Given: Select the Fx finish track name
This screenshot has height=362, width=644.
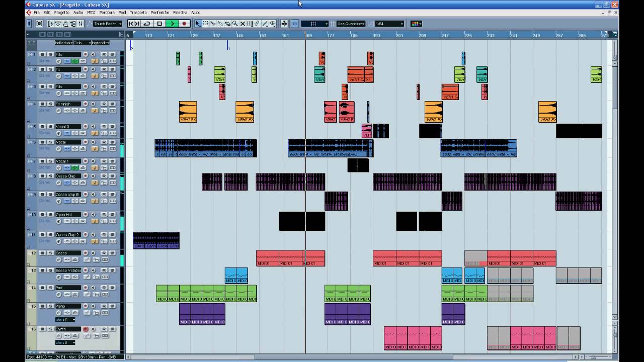Looking at the screenshot, I should coord(67,104).
